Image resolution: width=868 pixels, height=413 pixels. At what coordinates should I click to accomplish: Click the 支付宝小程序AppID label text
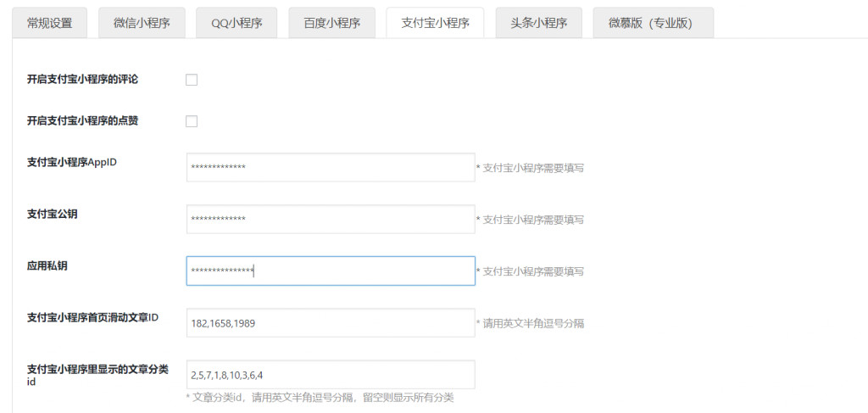[72, 163]
